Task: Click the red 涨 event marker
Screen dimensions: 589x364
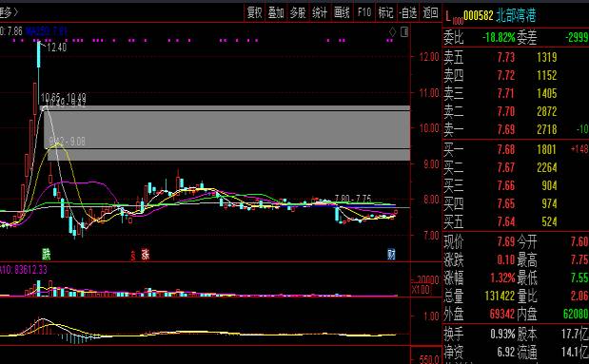Action: pyautogui.click(x=146, y=255)
